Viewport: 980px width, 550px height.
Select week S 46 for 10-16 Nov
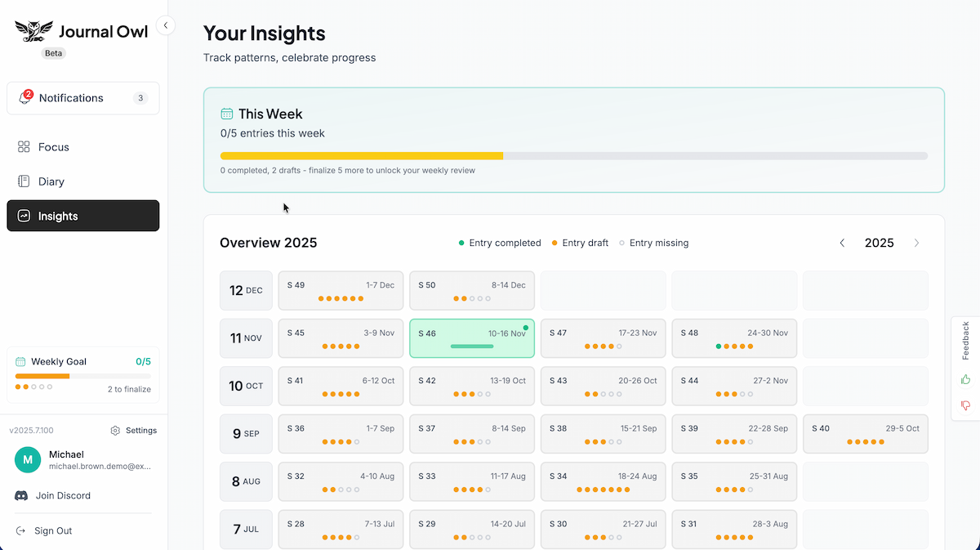[471, 338]
